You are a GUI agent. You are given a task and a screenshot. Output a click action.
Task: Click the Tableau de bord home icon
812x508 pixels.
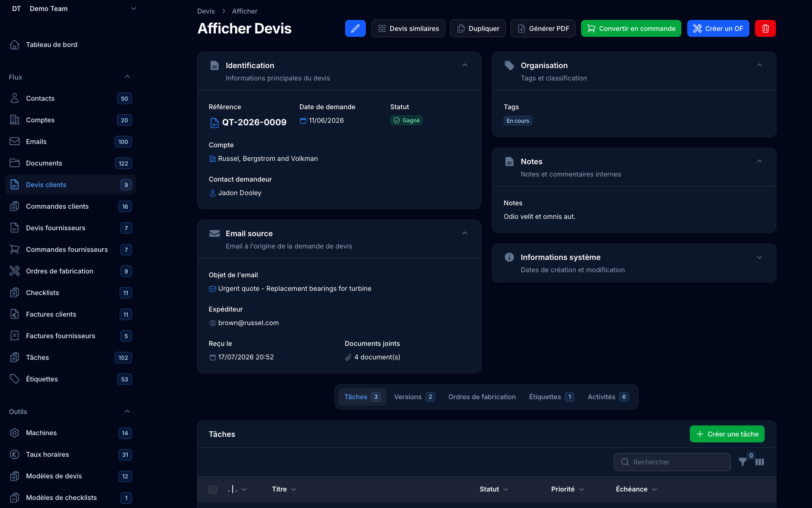pyautogui.click(x=15, y=44)
